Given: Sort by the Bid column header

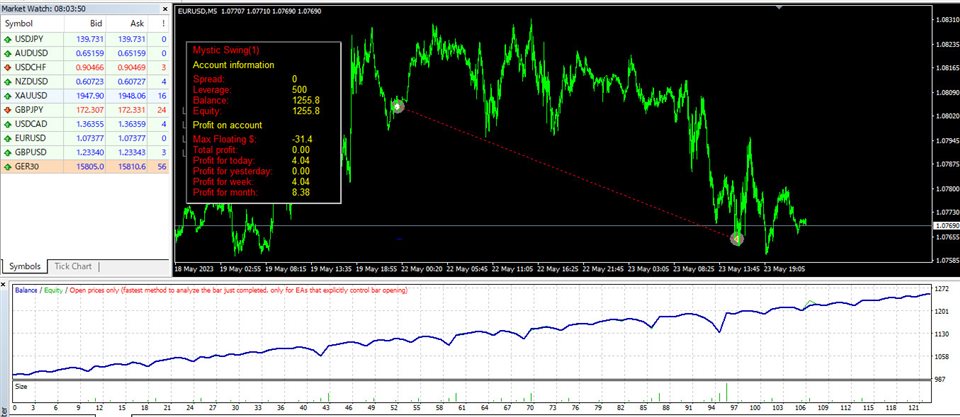Looking at the screenshot, I should tap(85, 24).
